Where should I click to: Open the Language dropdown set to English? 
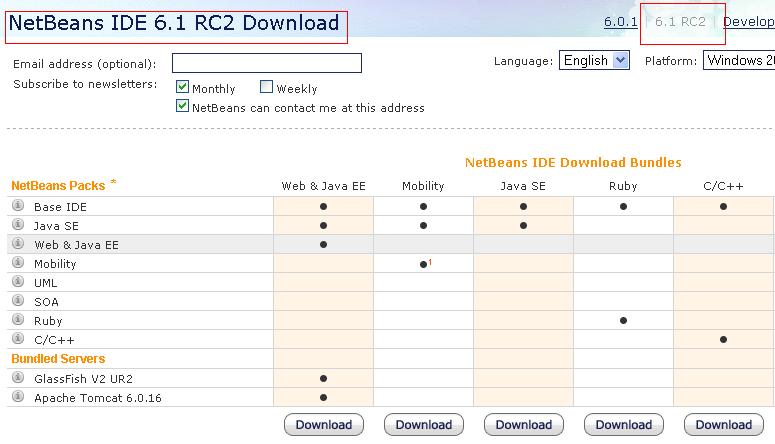point(594,60)
